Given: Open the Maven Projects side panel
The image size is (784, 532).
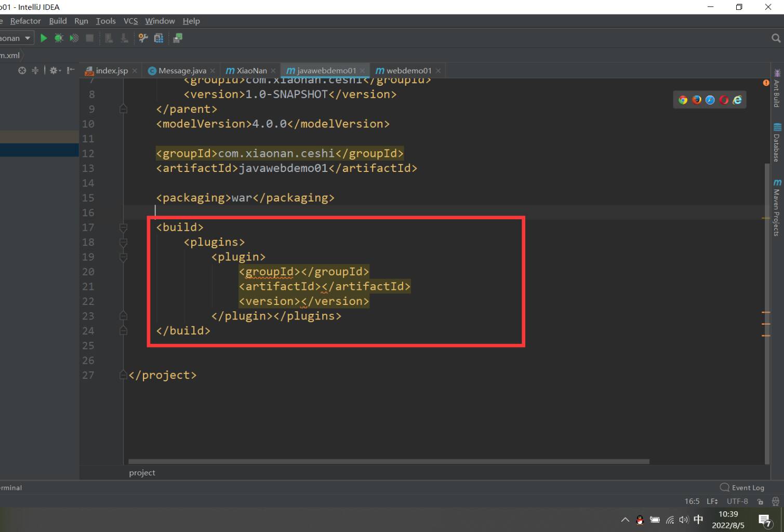Looking at the screenshot, I should [777, 208].
